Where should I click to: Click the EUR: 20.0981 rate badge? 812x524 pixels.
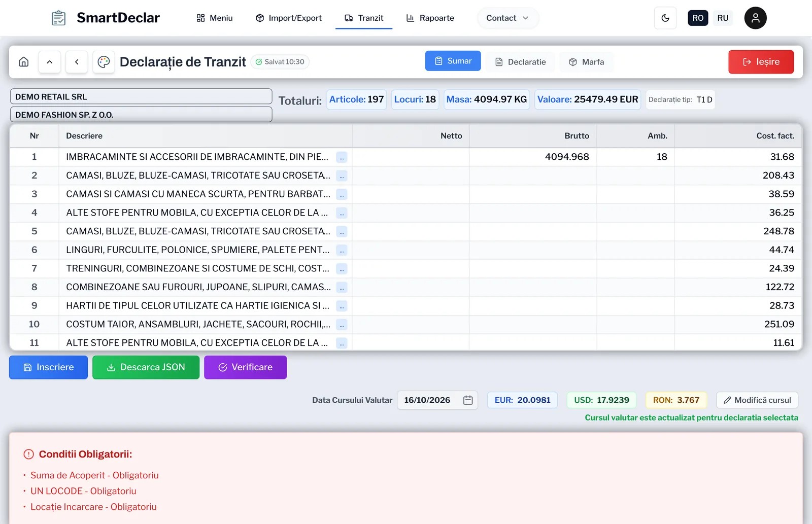tap(522, 400)
